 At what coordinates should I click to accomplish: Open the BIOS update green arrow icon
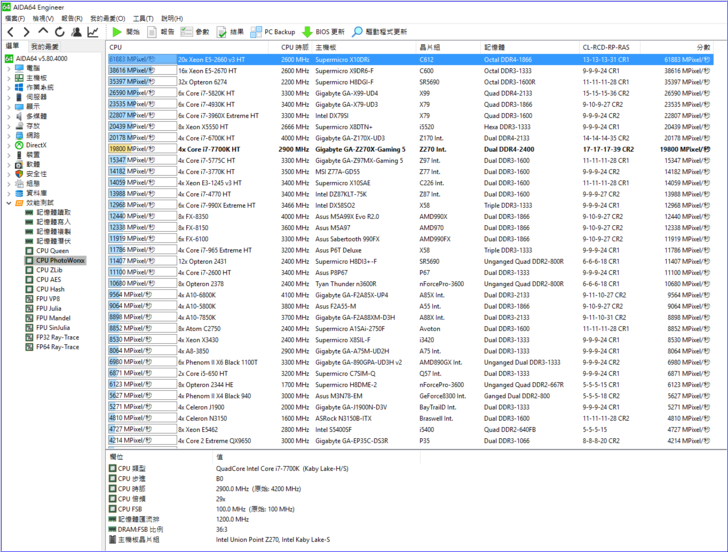(307, 32)
